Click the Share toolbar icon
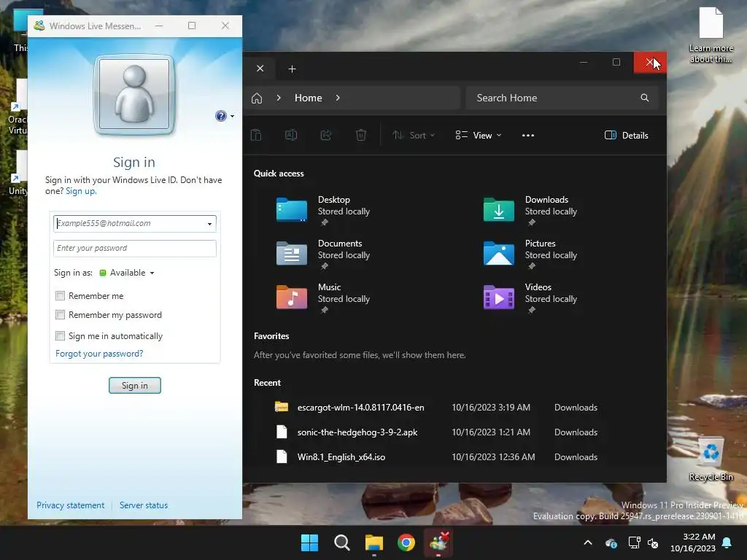Image resolution: width=747 pixels, height=560 pixels. pyautogui.click(x=326, y=135)
